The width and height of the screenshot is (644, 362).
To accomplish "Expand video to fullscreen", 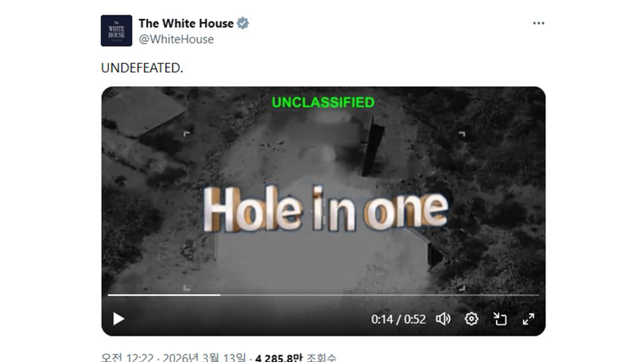I will 528,319.
